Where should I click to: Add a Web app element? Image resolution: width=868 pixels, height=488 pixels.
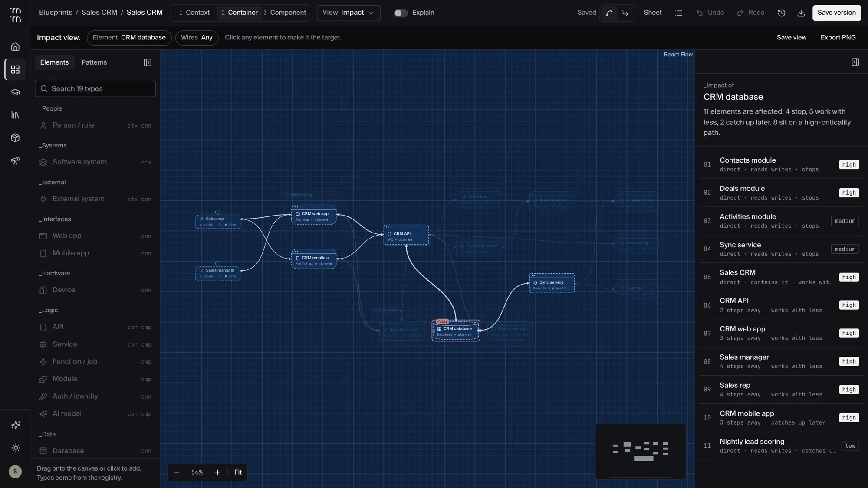pos(95,236)
